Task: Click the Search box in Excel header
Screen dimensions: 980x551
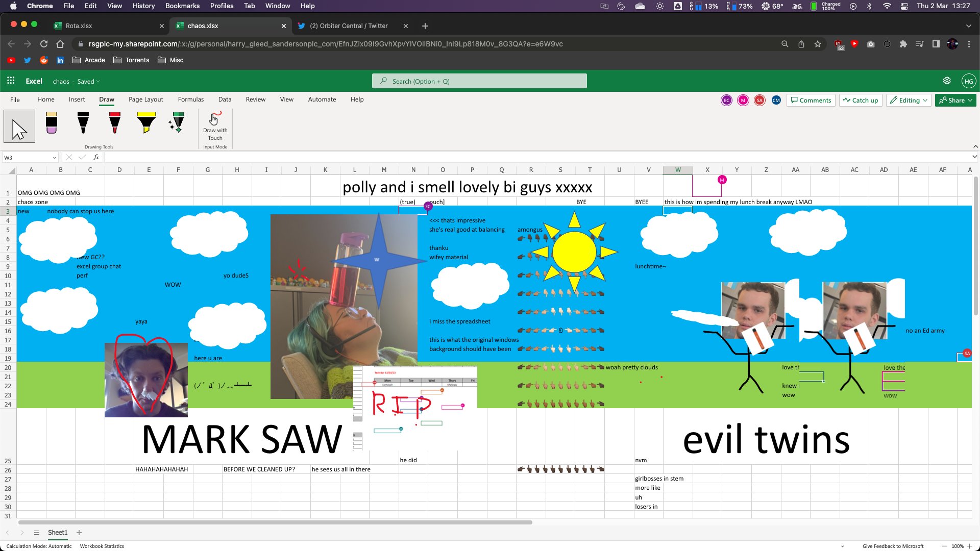Action: point(479,81)
